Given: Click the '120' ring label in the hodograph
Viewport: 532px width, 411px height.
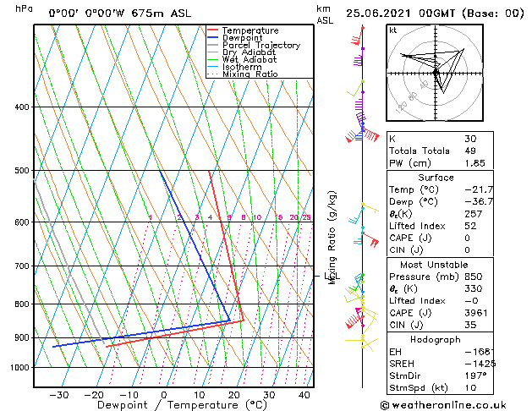Looking at the screenshot, I should pyautogui.click(x=401, y=107).
